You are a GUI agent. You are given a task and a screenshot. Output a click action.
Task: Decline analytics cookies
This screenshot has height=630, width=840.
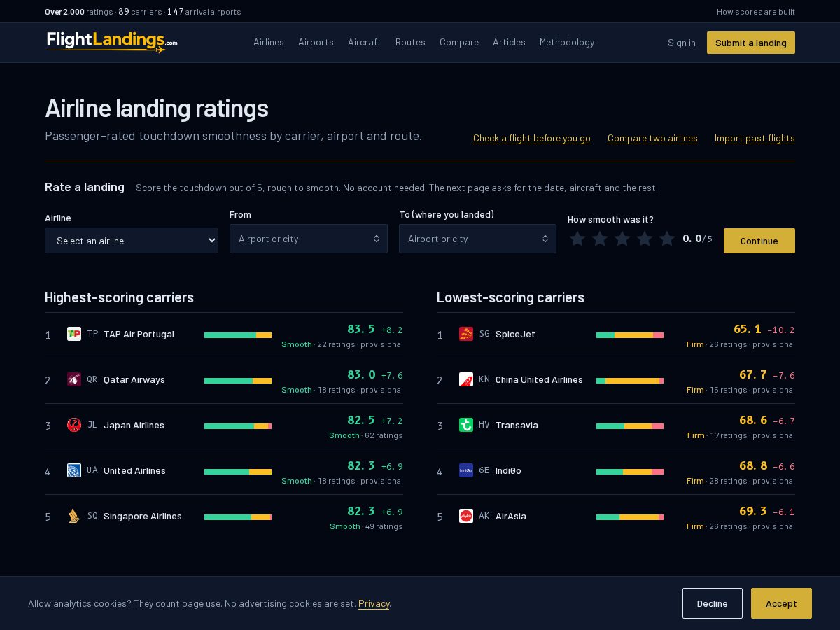click(713, 603)
